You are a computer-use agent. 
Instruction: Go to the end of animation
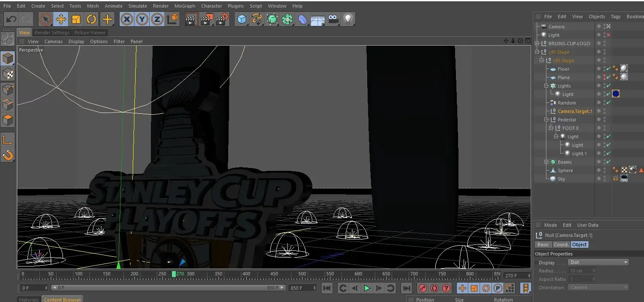tap(406, 288)
